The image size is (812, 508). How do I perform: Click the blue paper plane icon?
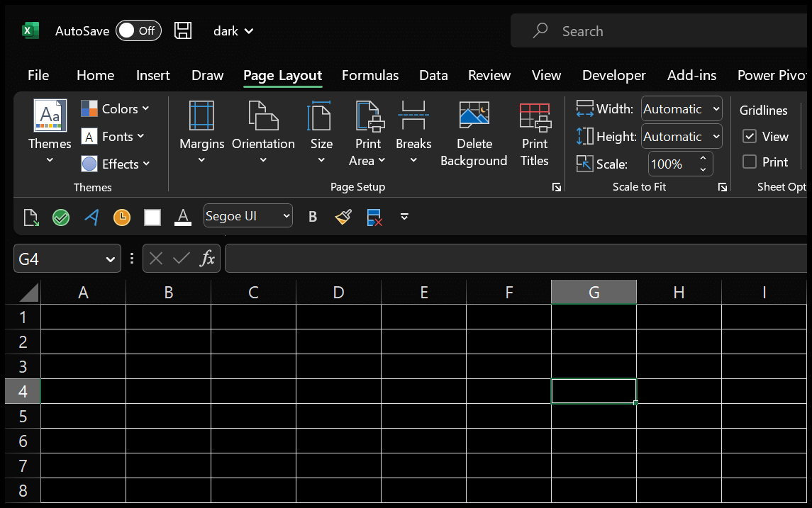(91, 218)
